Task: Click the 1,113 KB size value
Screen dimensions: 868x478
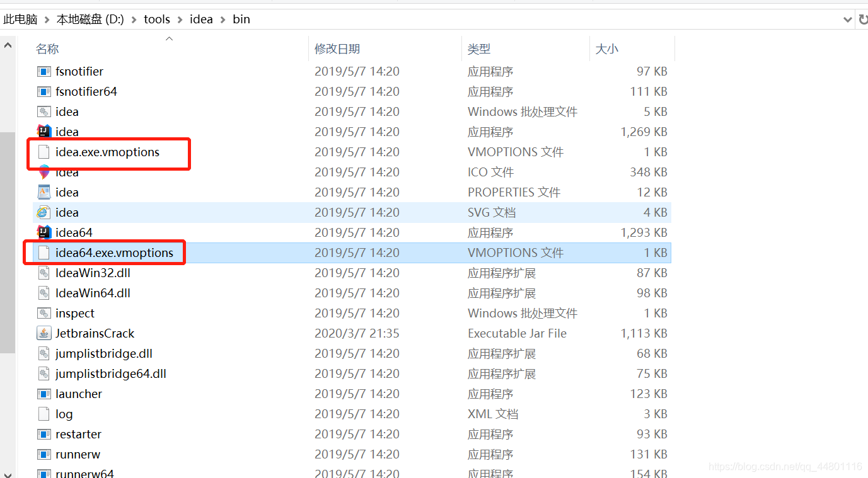Action: tap(644, 333)
